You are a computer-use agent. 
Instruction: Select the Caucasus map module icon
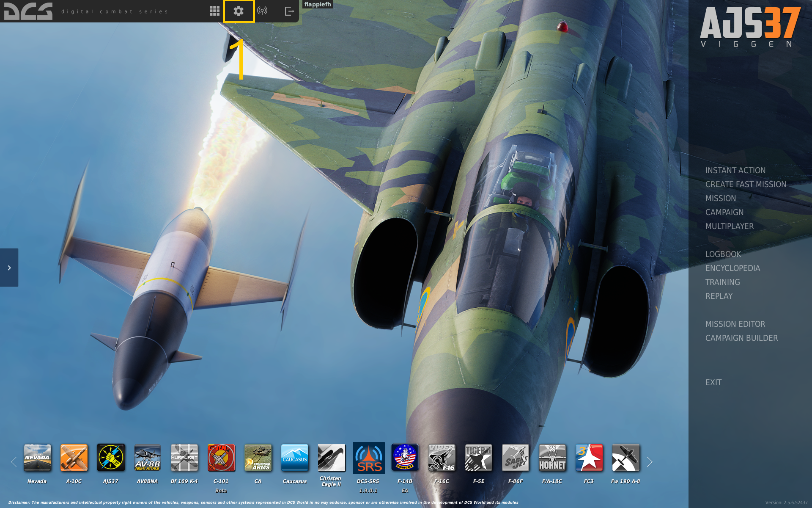295,458
